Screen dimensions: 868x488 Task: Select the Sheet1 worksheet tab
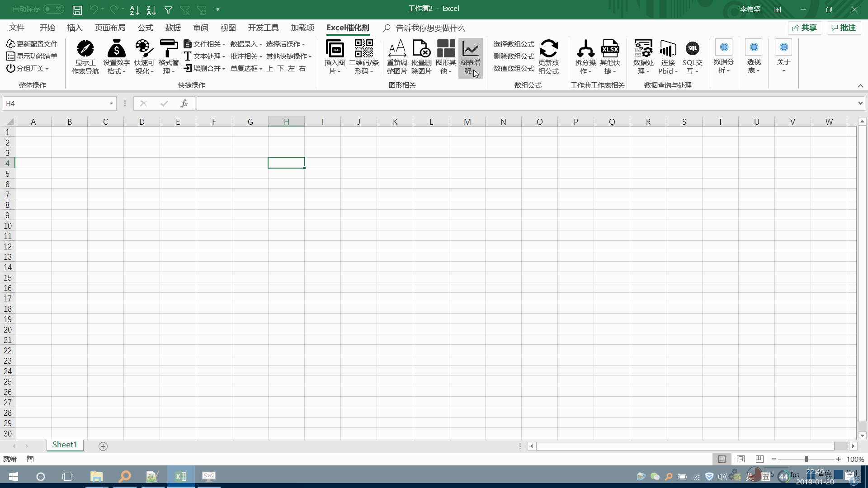point(65,445)
